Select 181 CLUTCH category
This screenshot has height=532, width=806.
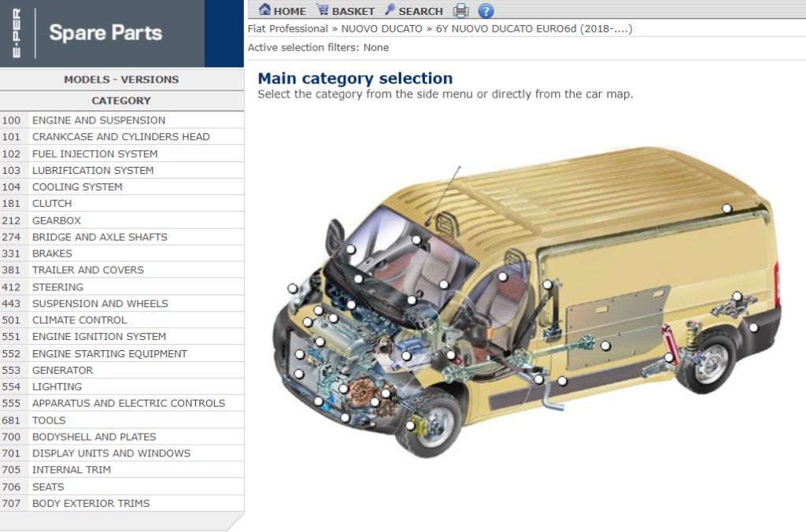click(122, 204)
